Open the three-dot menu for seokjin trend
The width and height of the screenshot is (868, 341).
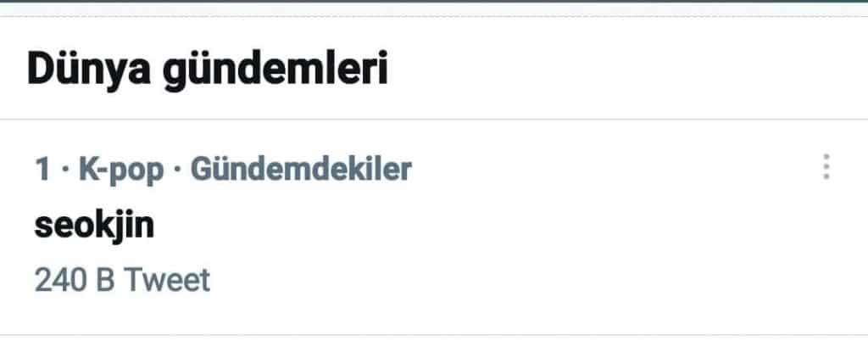[826, 166]
